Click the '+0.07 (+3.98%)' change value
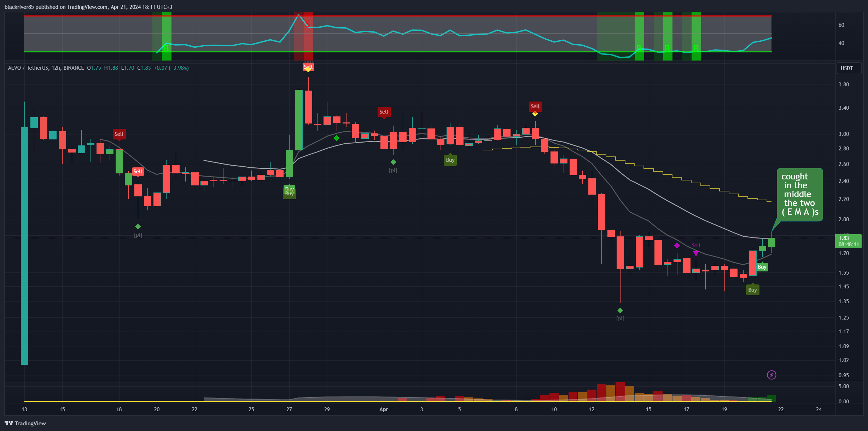868x431 pixels. 171,68
